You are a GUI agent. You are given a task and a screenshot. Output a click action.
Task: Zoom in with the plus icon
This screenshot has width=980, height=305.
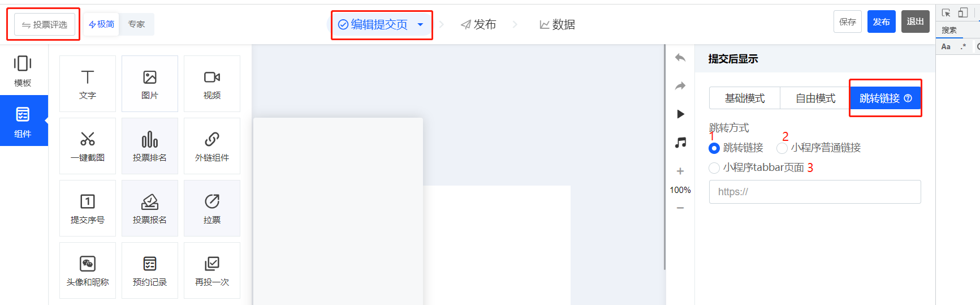point(680,171)
